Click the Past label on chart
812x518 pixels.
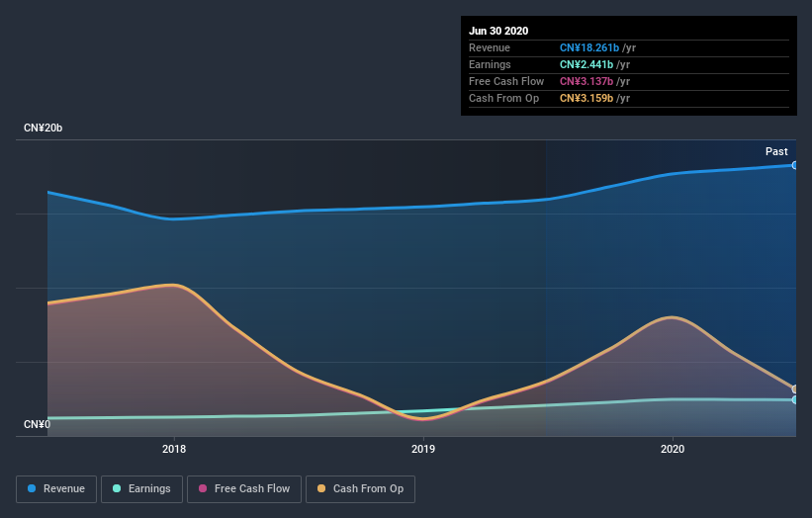(x=776, y=151)
